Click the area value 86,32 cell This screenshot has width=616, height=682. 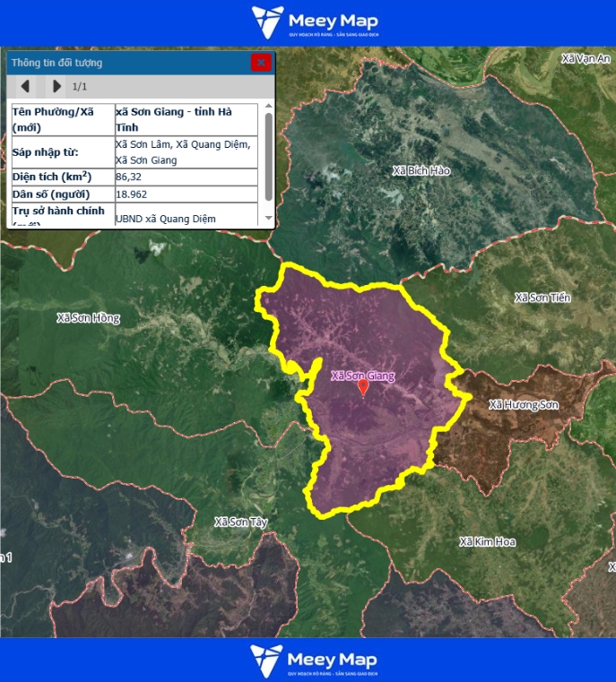187,177
